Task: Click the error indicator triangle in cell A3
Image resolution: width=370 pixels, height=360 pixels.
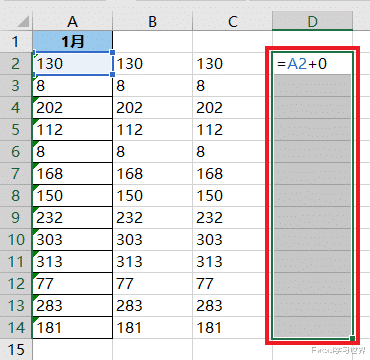Action: pyautogui.click(x=34, y=77)
